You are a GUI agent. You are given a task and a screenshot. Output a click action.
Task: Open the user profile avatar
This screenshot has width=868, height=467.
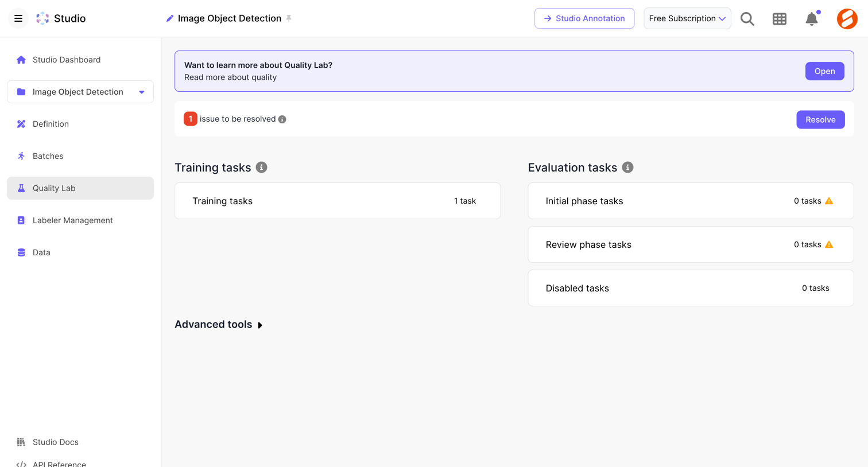tap(847, 18)
